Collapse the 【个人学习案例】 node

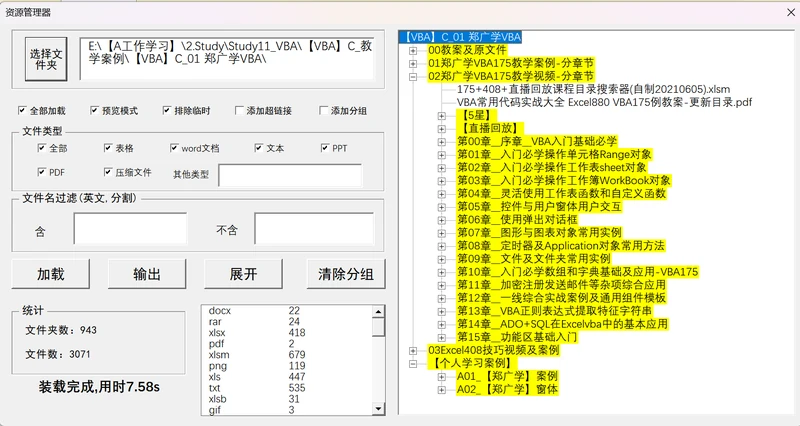[x=413, y=364]
